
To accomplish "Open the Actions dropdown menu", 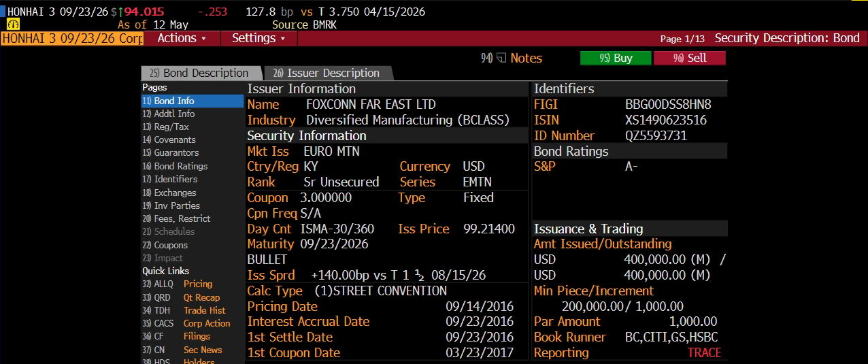I will pyautogui.click(x=182, y=38).
